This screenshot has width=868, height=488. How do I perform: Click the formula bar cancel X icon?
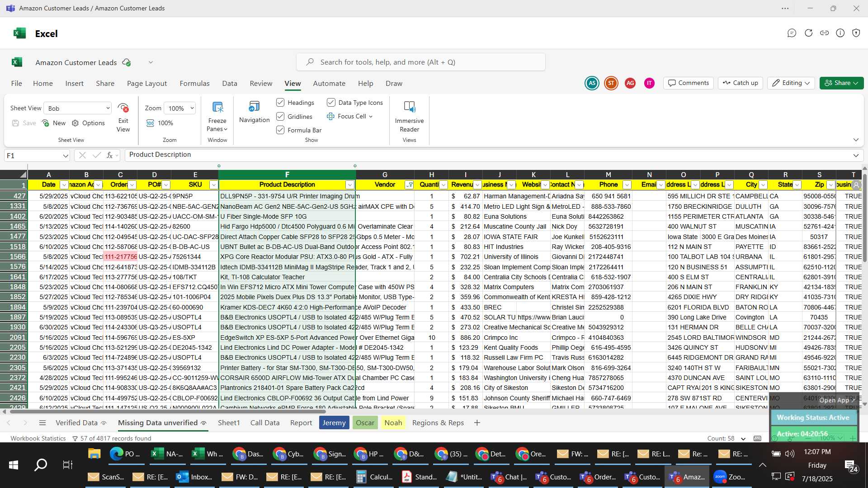pyautogui.click(x=82, y=155)
